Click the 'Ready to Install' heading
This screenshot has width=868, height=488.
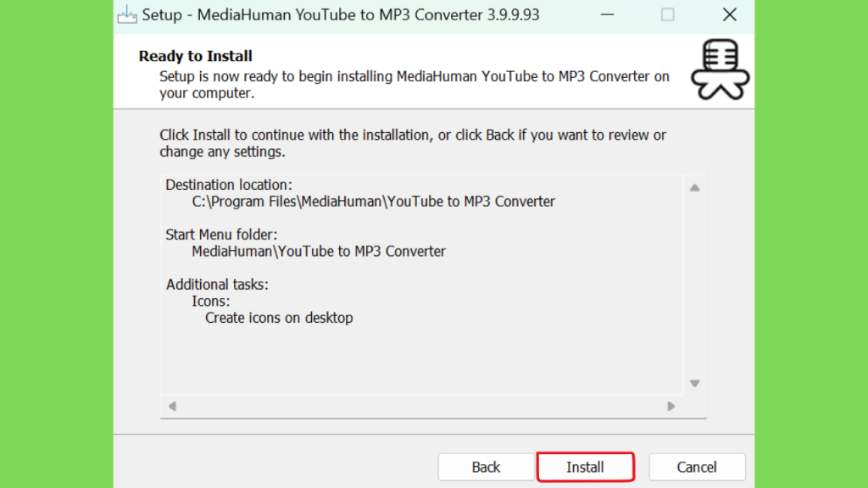click(x=196, y=56)
